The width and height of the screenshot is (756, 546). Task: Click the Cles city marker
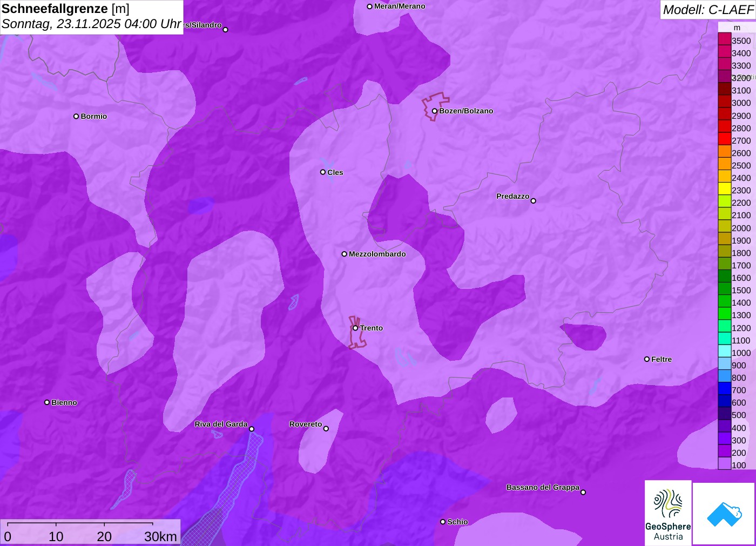(322, 172)
